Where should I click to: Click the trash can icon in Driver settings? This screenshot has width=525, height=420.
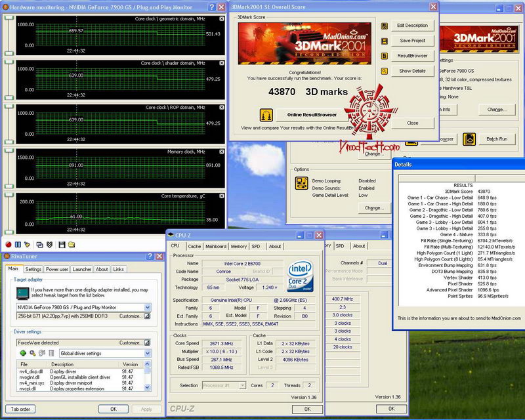[52, 353]
